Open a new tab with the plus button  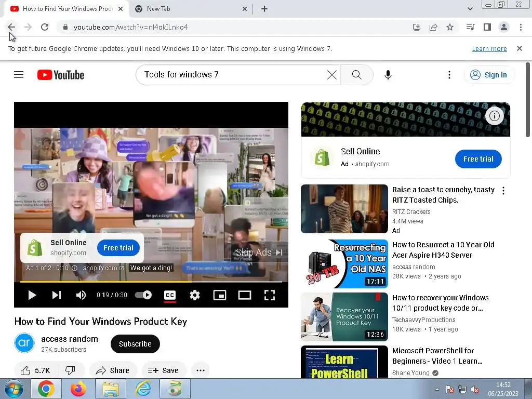(264, 9)
